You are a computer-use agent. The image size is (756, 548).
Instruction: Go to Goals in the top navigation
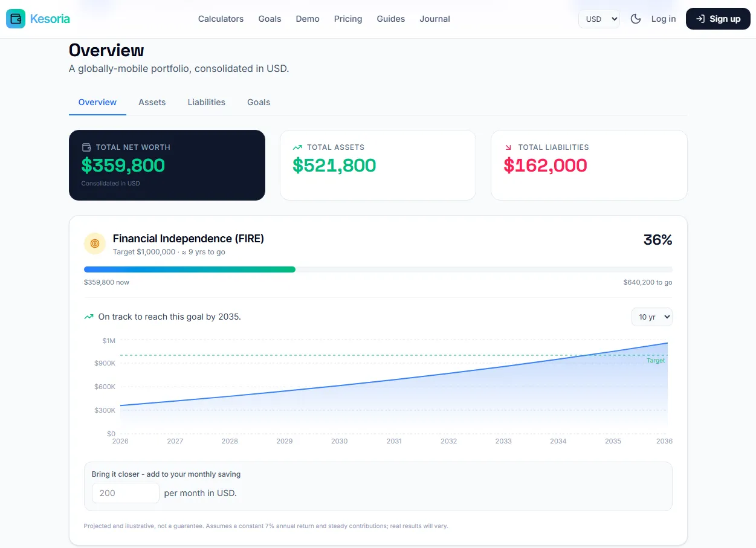click(x=270, y=19)
